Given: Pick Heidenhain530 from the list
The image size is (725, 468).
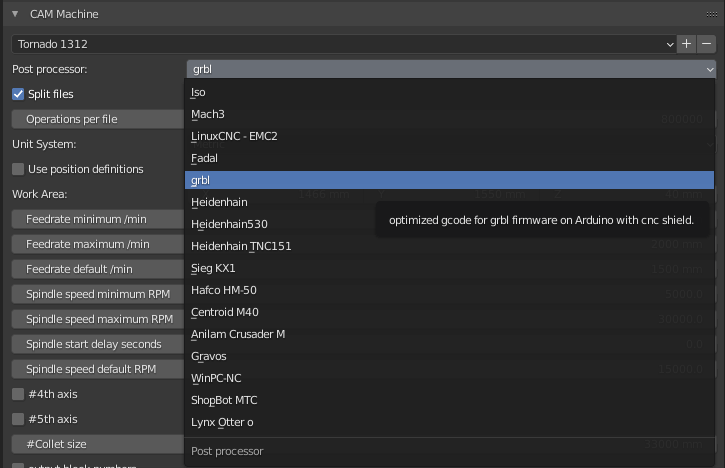Looking at the screenshot, I should [229, 224].
